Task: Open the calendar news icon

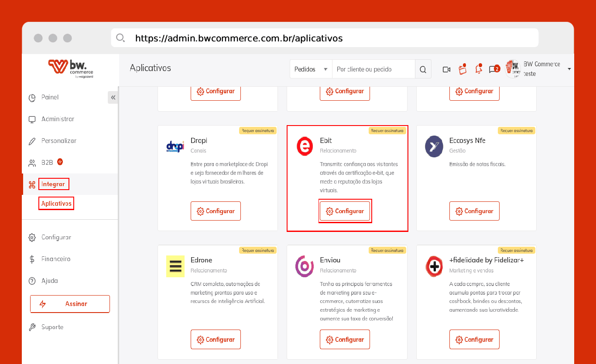Action: pyautogui.click(x=462, y=69)
